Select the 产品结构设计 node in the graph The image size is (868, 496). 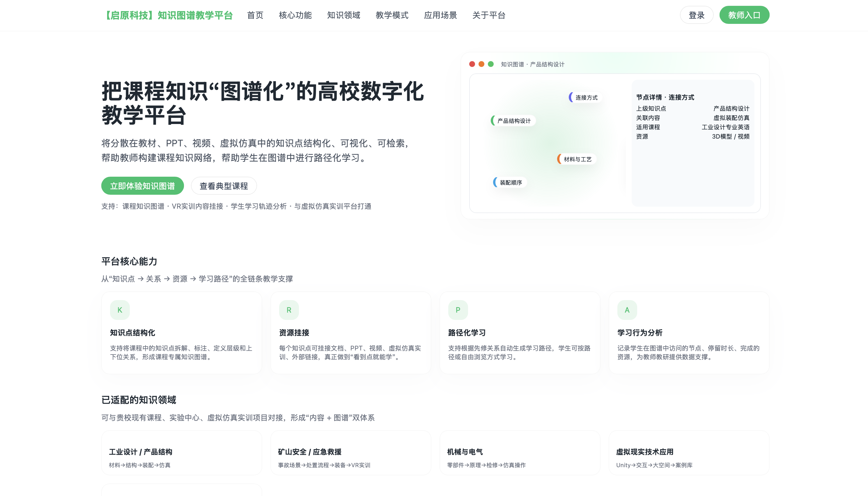click(513, 121)
